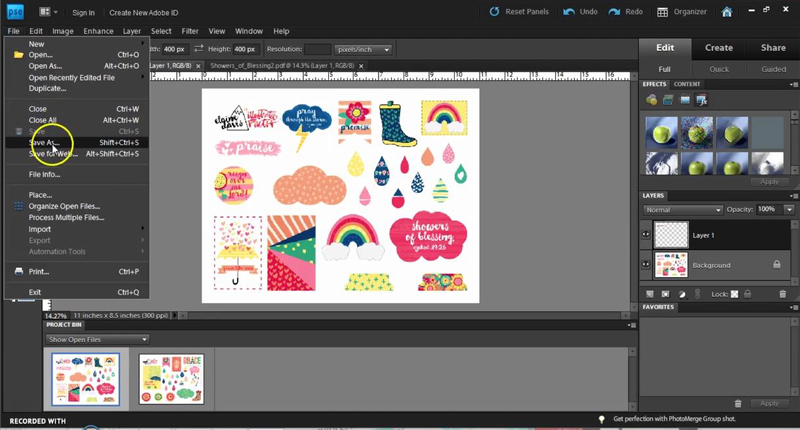800x430 pixels.
Task: Open the Enhance menu
Action: tap(98, 31)
